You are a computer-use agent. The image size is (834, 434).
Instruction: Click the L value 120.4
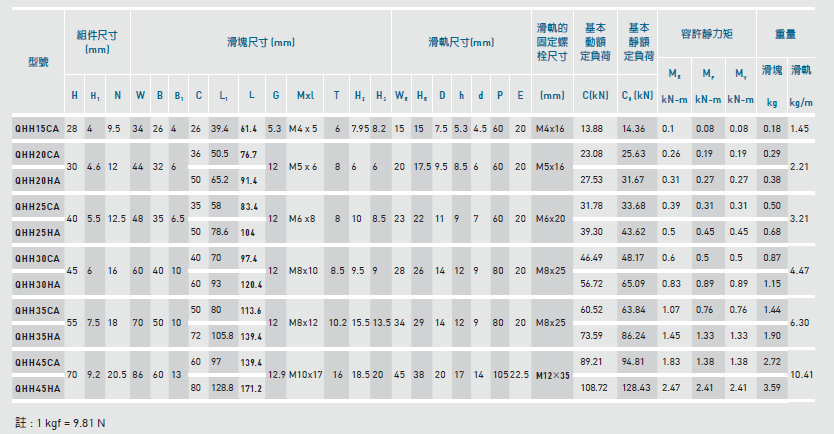251,285
